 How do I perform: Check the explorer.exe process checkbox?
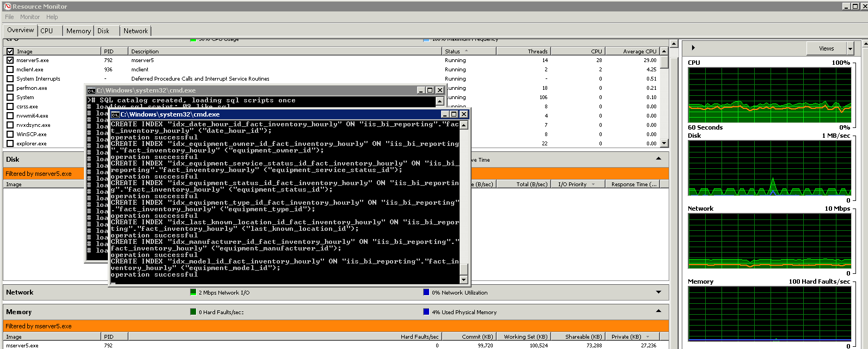pos(10,144)
